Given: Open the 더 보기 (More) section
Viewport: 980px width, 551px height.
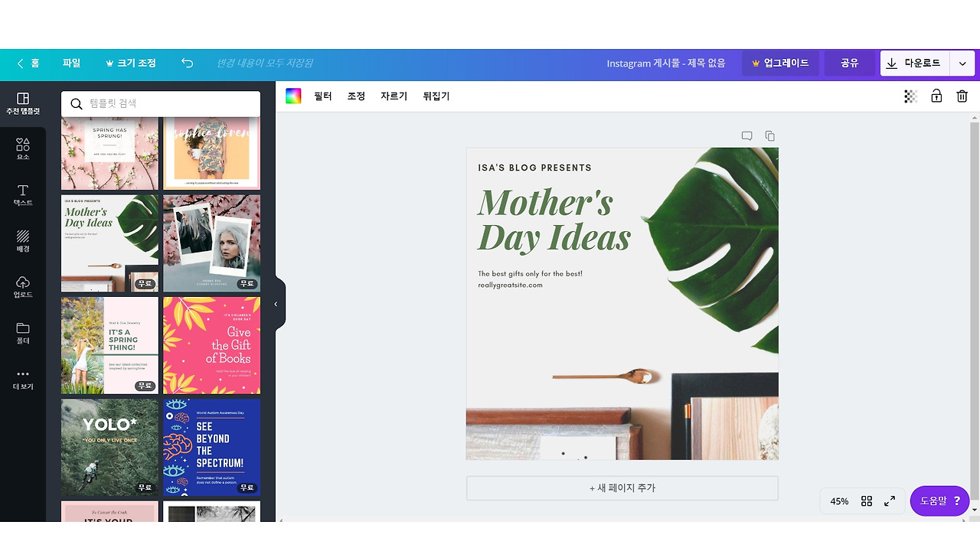Looking at the screenshot, I should click(x=22, y=380).
